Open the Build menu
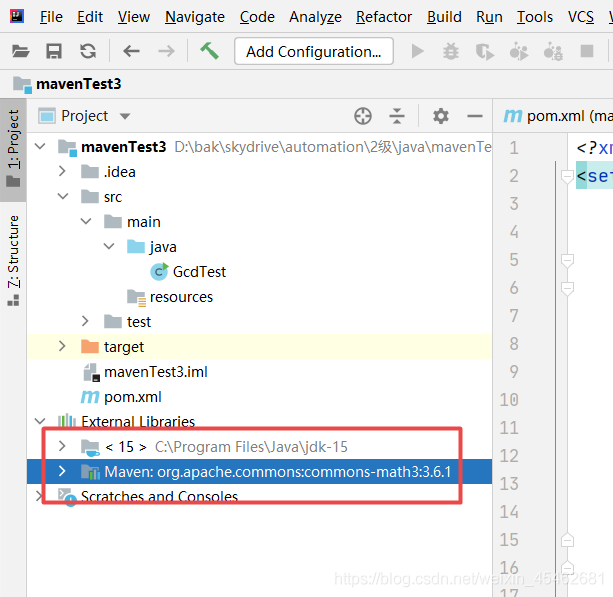 click(x=444, y=17)
